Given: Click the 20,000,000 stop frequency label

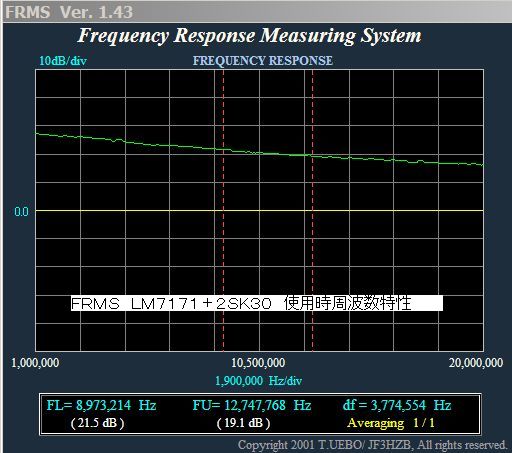Looking at the screenshot, I should point(476,363).
